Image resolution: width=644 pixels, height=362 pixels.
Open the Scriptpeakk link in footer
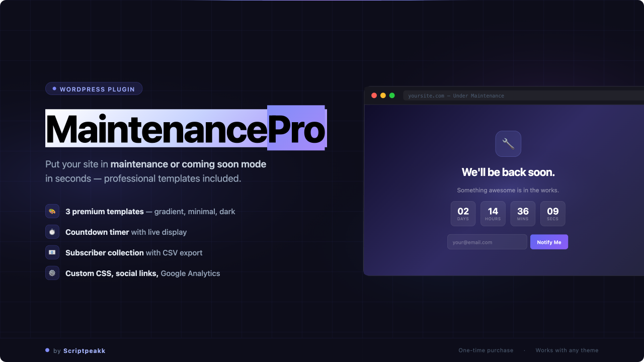pos(84,350)
